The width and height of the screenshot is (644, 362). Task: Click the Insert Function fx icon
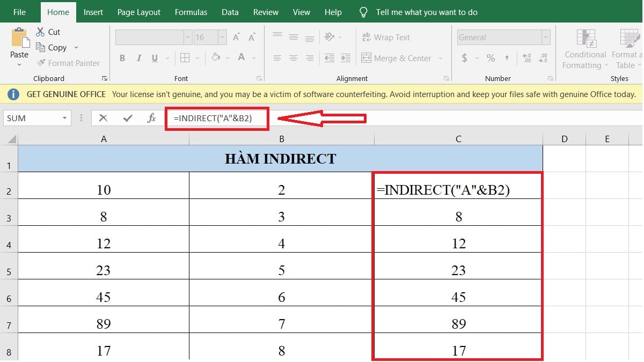(152, 118)
